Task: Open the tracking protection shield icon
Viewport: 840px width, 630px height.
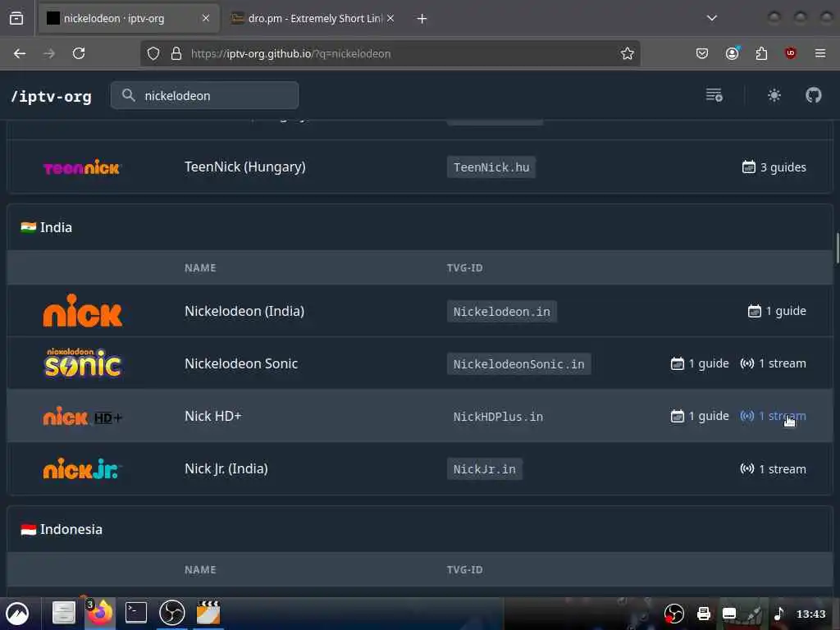Action: [x=153, y=53]
